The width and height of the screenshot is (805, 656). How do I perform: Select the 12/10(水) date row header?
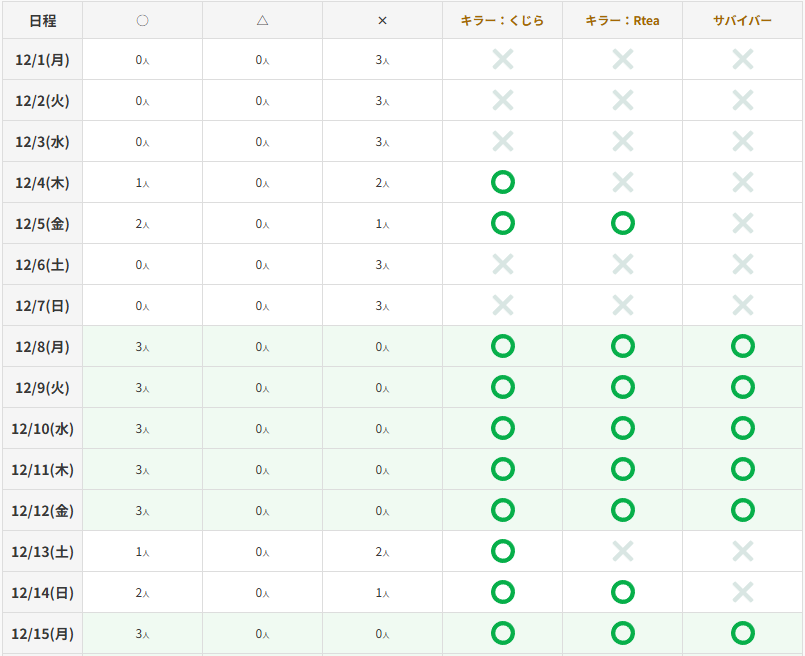click(x=43, y=429)
